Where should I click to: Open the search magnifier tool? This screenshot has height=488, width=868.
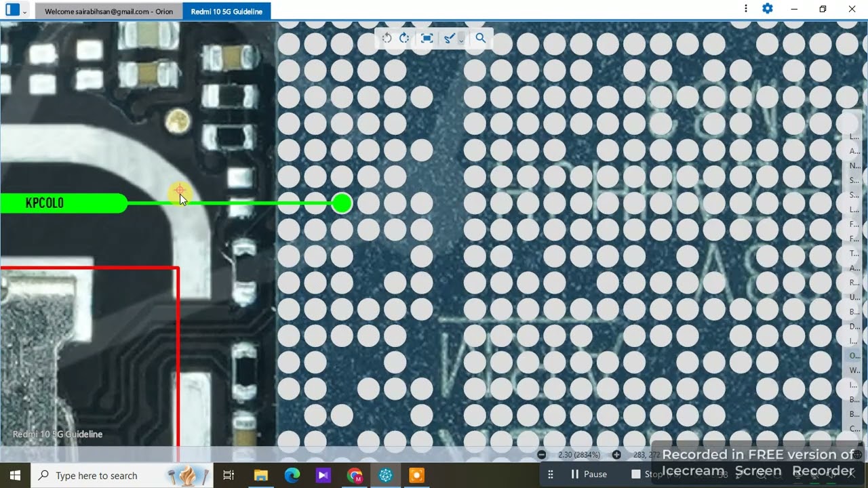[x=481, y=38]
